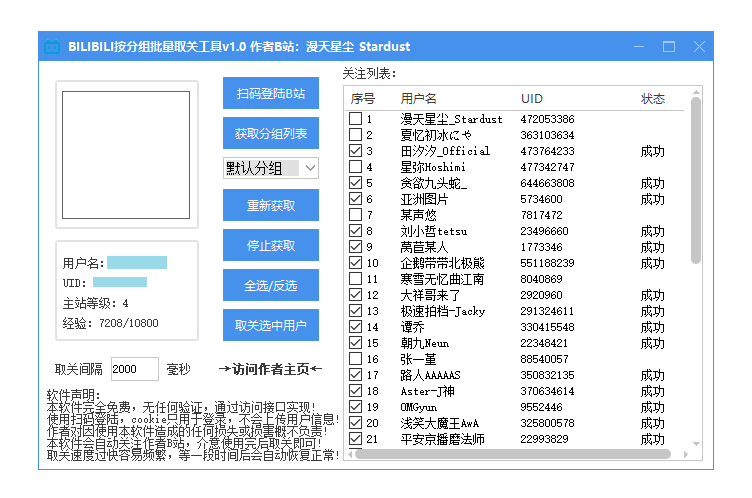Select UID 22993829 in the list

tap(544, 439)
